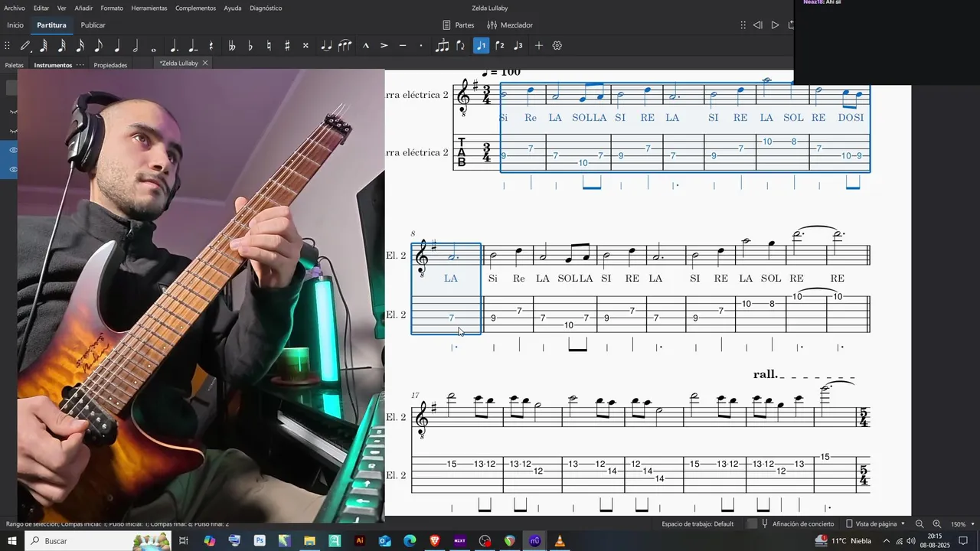Select 5/4 time signature on staff

click(864, 418)
